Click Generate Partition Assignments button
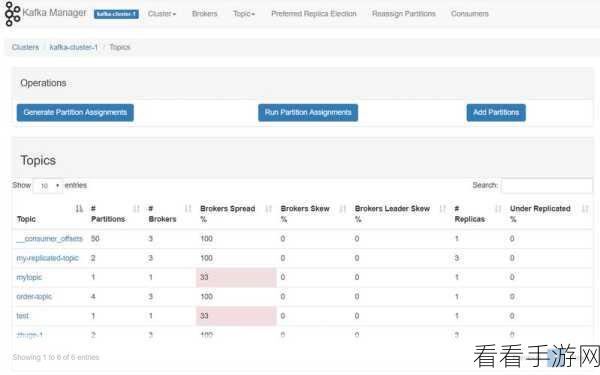This screenshot has width=600, height=375. pos(75,112)
